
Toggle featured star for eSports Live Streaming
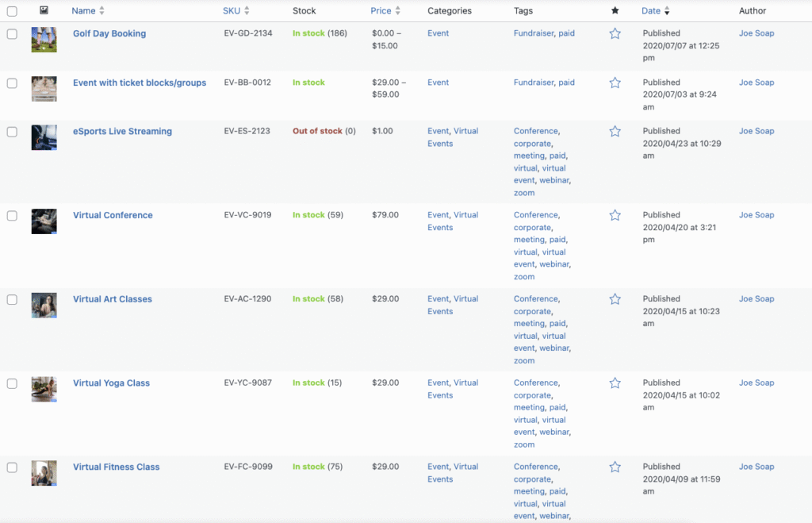pyautogui.click(x=615, y=132)
